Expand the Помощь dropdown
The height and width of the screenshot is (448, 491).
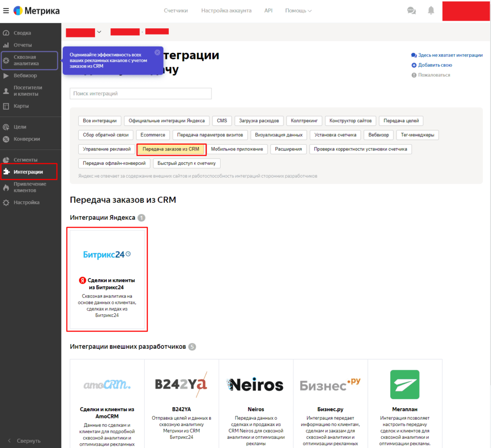click(298, 11)
